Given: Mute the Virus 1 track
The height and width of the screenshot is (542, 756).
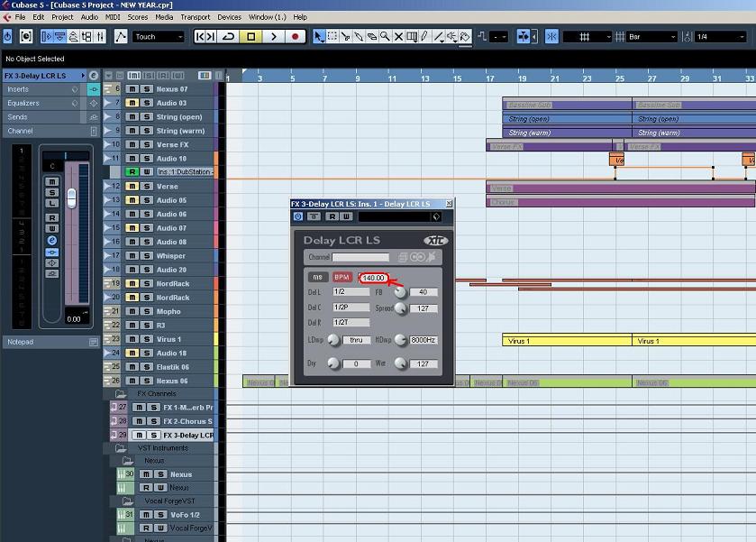Looking at the screenshot, I should pos(132,339).
